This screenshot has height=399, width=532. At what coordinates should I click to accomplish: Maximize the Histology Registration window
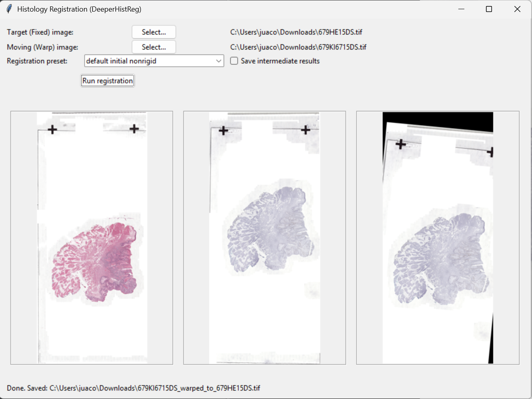[x=489, y=9]
